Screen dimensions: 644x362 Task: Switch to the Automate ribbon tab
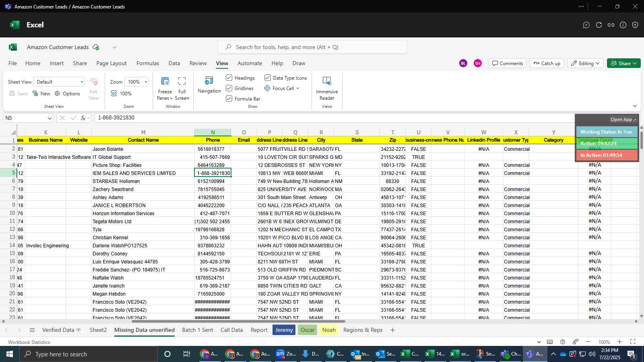250,63
